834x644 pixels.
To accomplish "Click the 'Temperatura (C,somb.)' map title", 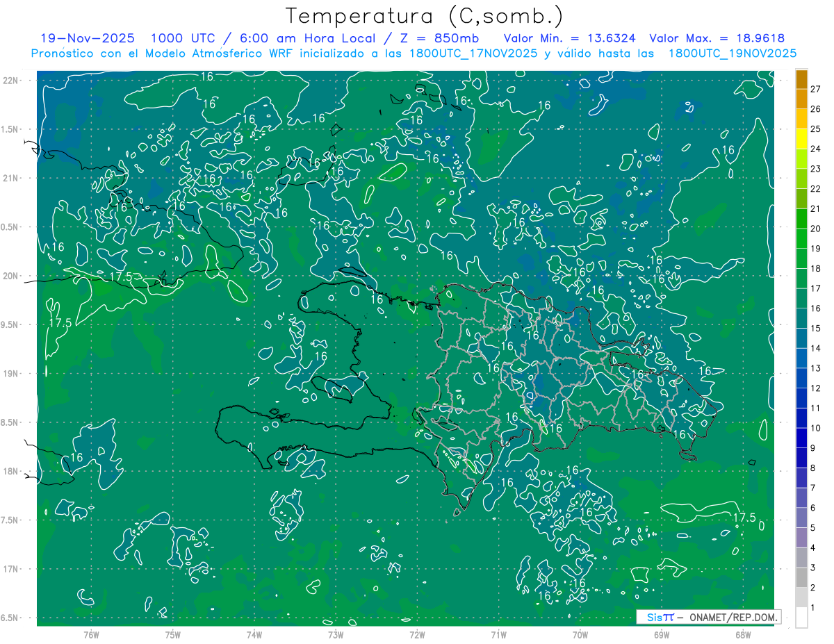I will pyautogui.click(x=425, y=16).
